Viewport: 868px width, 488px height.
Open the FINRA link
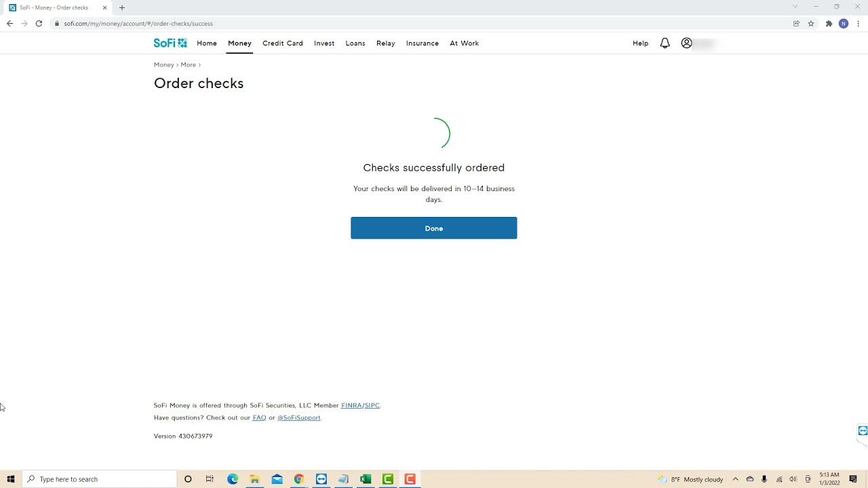pos(351,405)
